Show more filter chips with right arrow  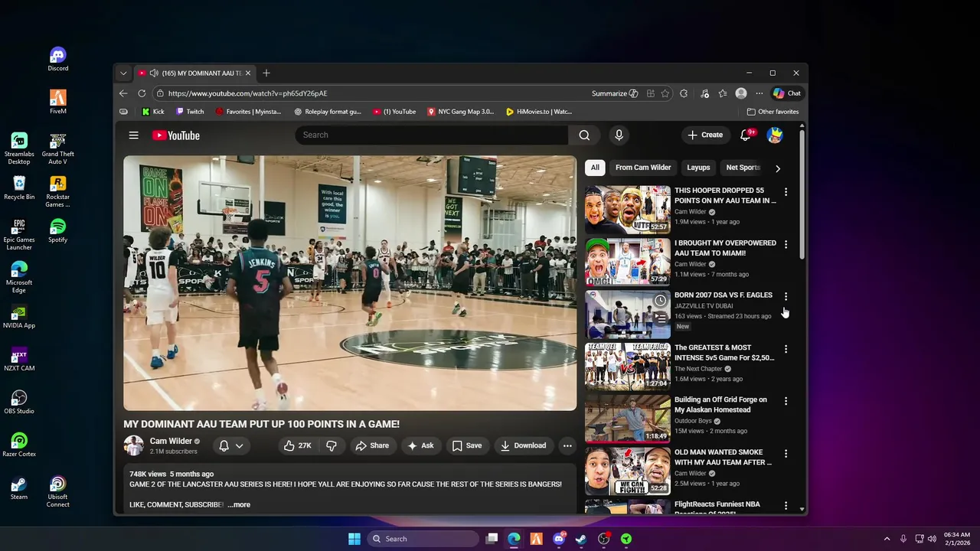pyautogui.click(x=778, y=168)
